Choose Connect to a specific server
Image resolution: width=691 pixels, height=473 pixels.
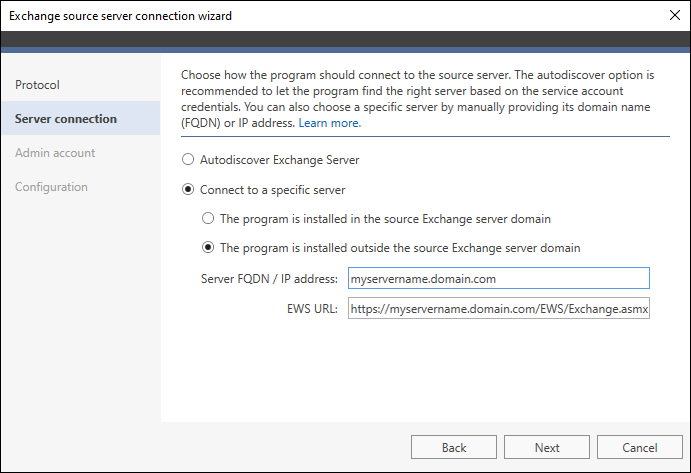pos(187,189)
